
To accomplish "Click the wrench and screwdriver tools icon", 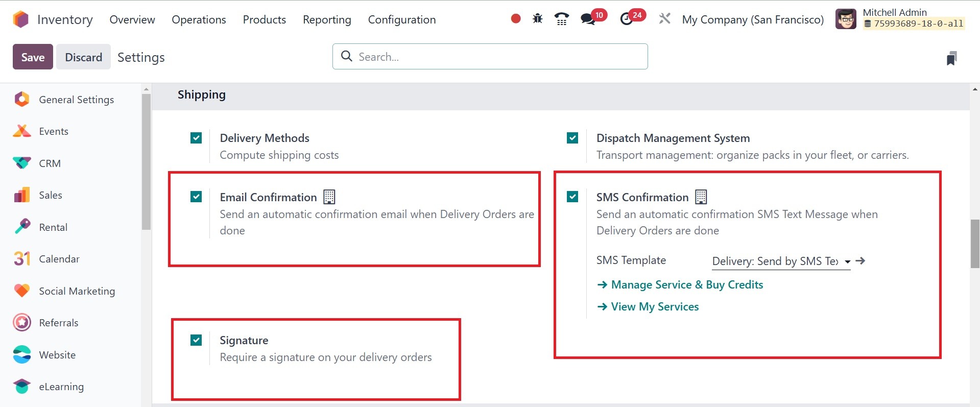I will (x=664, y=19).
